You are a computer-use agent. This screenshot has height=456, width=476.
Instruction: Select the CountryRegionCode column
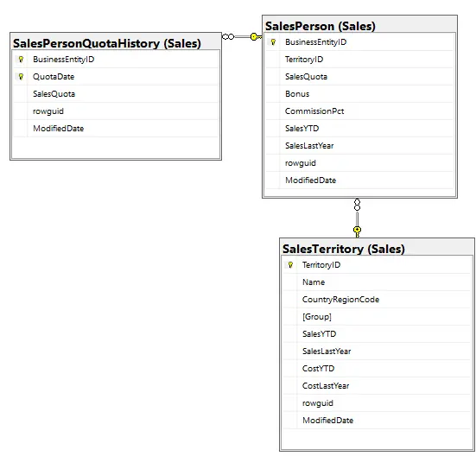(x=377, y=300)
